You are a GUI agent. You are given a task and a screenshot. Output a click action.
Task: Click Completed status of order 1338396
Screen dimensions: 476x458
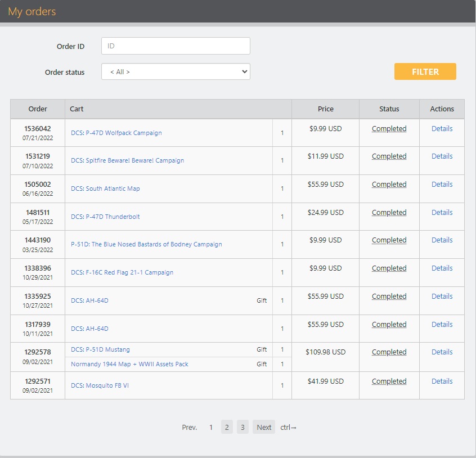click(x=389, y=268)
